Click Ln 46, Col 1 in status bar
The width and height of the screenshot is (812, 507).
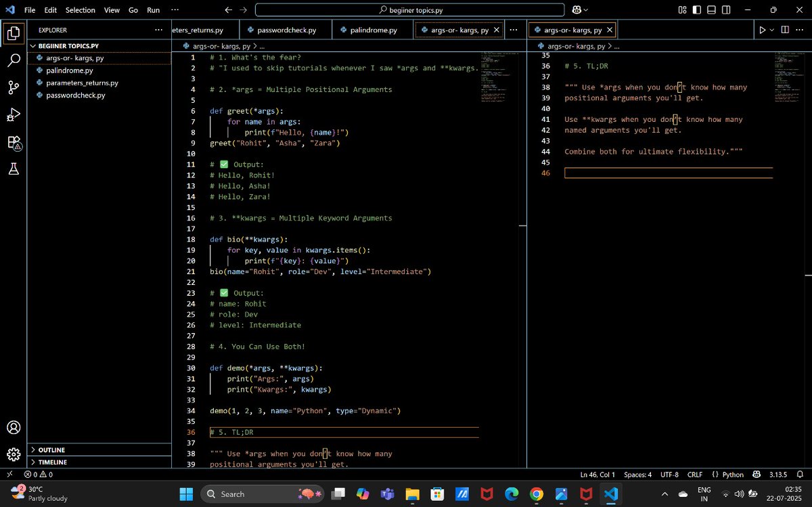pyautogui.click(x=597, y=475)
